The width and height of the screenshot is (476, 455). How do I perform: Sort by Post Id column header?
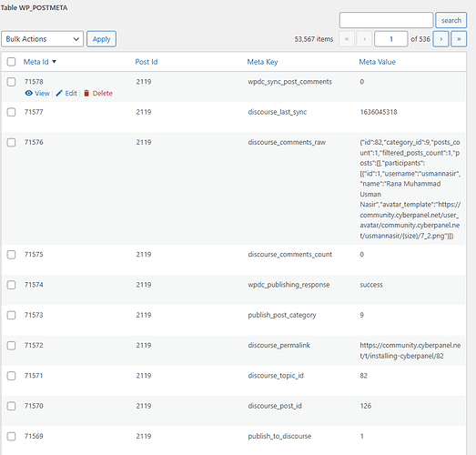147,62
